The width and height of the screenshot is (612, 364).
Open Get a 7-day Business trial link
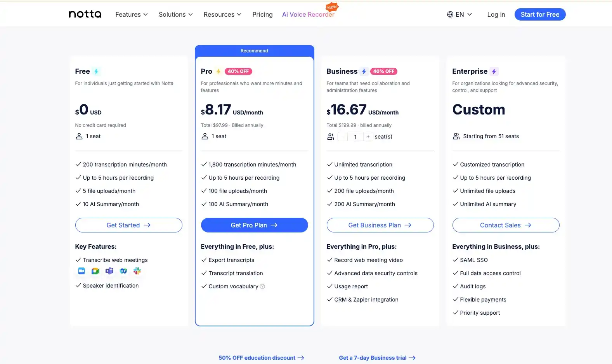pos(377,358)
